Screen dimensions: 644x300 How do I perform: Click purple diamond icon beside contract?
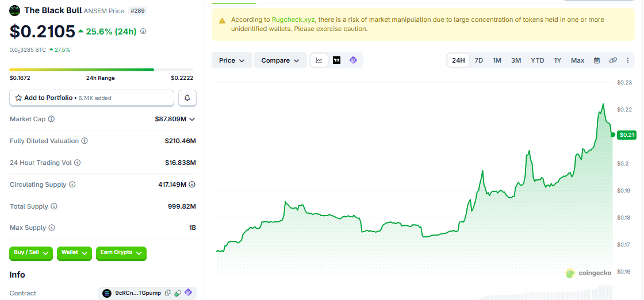coord(188,293)
